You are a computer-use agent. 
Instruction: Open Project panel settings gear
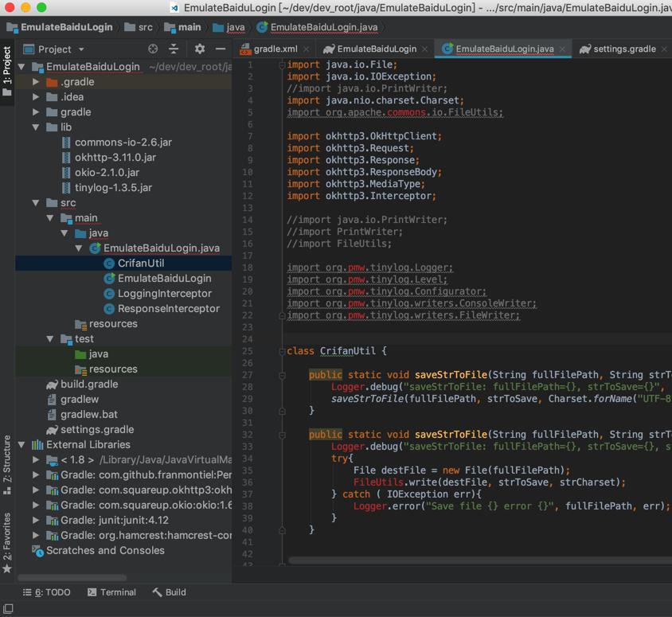pos(200,49)
